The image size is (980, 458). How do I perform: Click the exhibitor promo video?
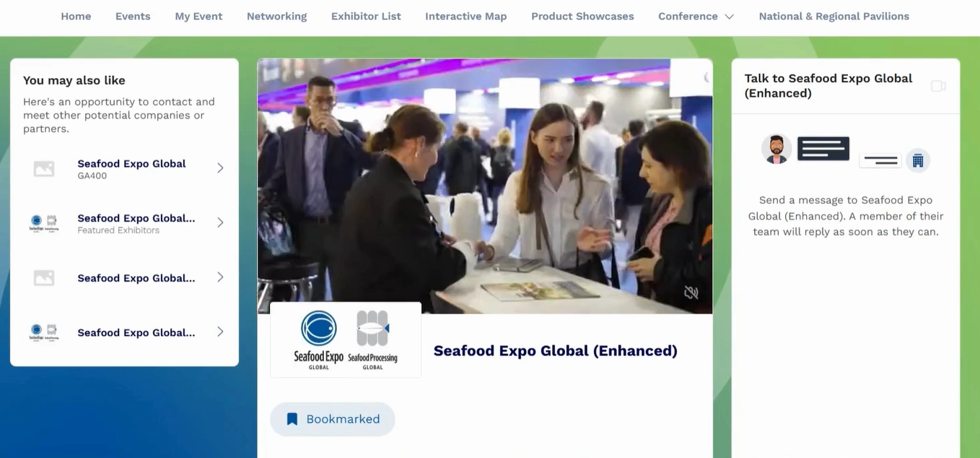[x=485, y=186]
